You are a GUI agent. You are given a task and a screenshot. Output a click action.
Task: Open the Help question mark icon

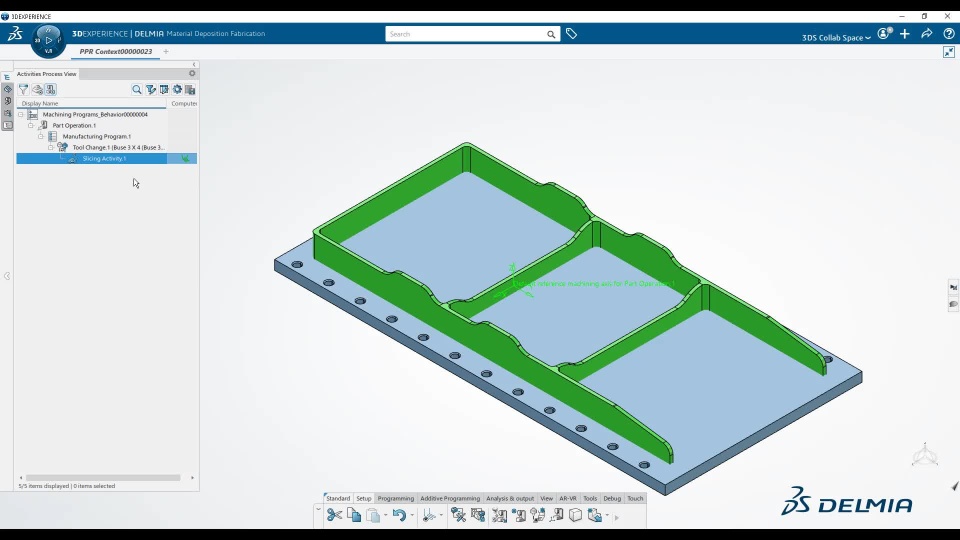click(948, 34)
